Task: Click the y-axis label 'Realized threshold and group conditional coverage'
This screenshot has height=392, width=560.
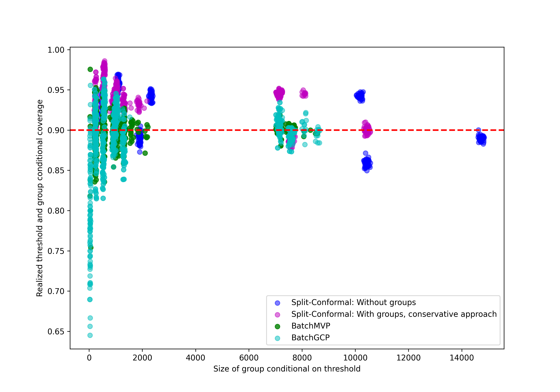Action: point(40,198)
